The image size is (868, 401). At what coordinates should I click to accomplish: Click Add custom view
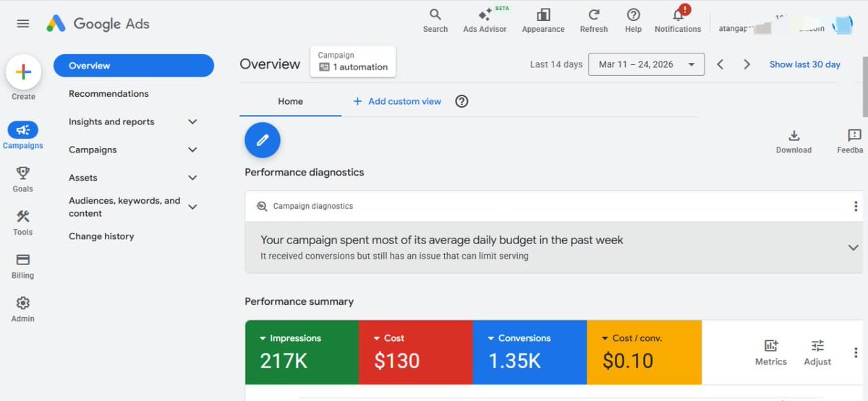tap(397, 101)
